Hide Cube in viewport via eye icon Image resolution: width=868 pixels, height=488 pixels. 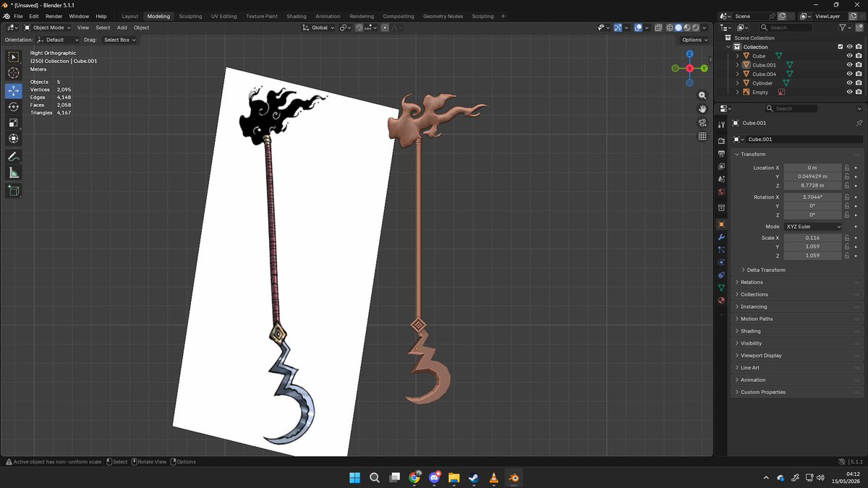click(849, 56)
